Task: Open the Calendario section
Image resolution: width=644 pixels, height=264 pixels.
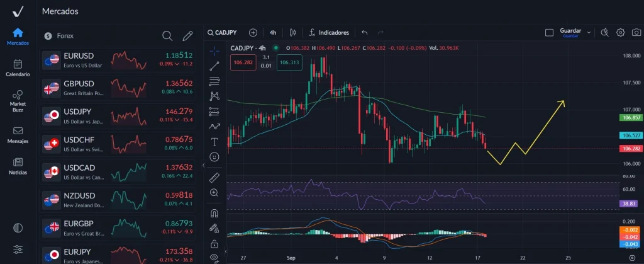Action: point(18,68)
